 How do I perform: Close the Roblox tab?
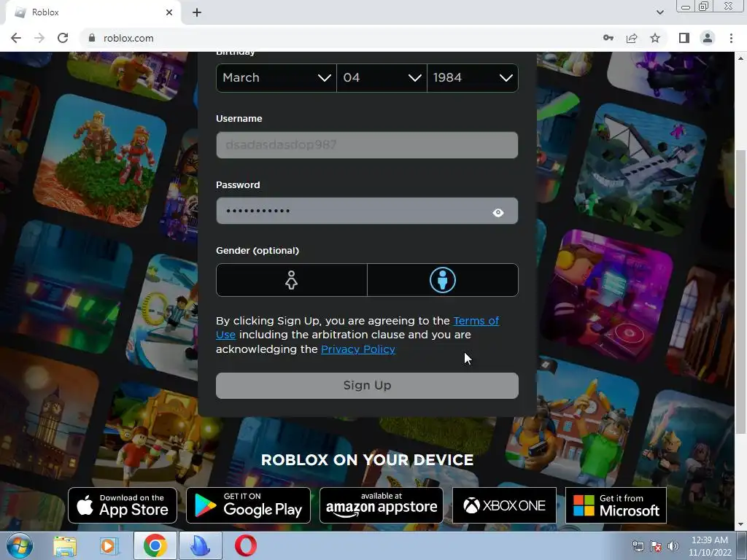169,12
